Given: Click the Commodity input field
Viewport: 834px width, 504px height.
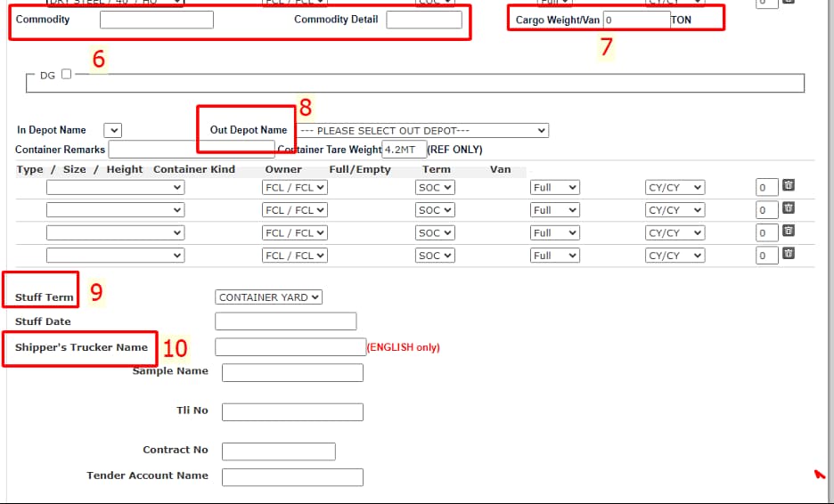Looking at the screenshot, I should tap(156, 20).
